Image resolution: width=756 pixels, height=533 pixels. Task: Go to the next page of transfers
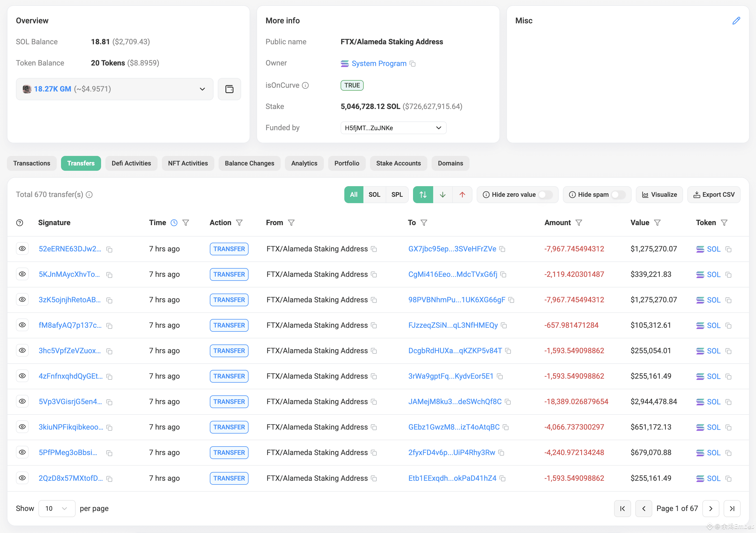[711, 508]
